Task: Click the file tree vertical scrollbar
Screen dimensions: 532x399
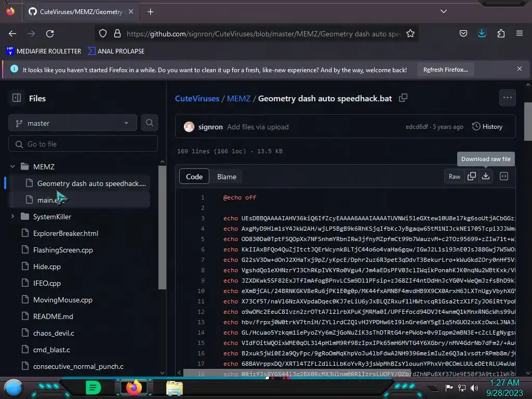Action: click(162, 228)
